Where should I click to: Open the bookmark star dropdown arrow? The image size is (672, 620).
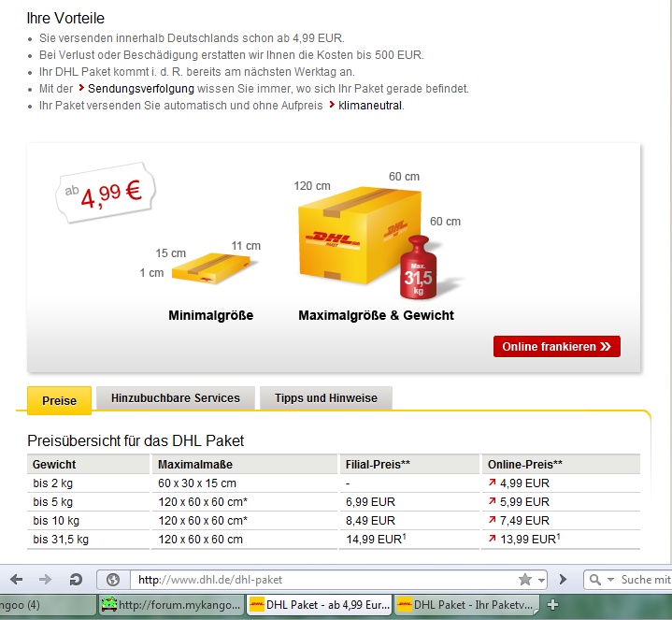coord(542,580)
